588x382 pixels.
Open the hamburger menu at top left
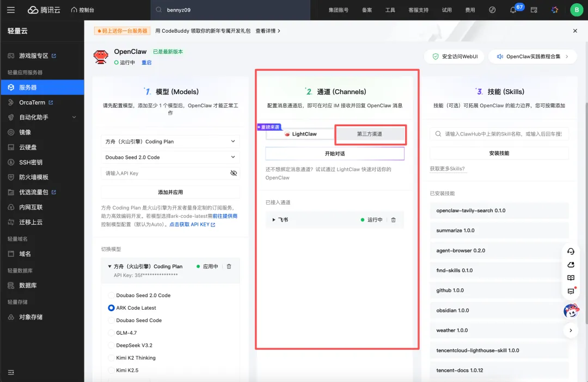tap(11, 10)
